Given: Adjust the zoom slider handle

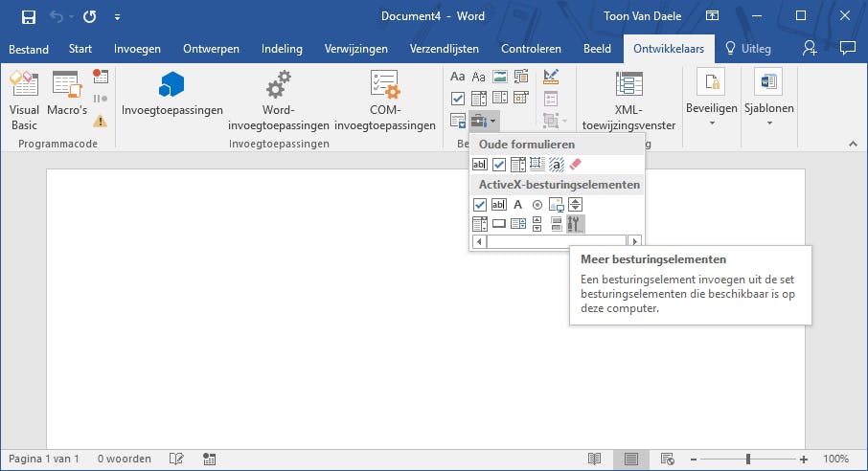Looking at the screenshot, I should pyautogui.click(x=748, y=459).
